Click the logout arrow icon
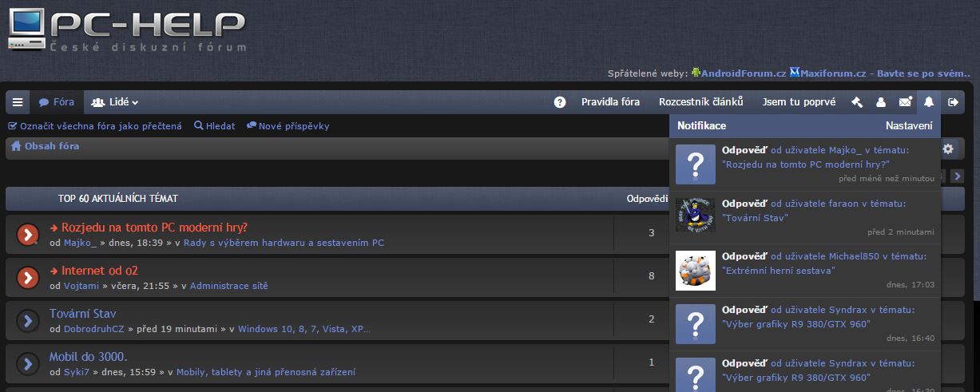Screen dimensions: 980x392 pyautogui.click(x=953, y=102)
